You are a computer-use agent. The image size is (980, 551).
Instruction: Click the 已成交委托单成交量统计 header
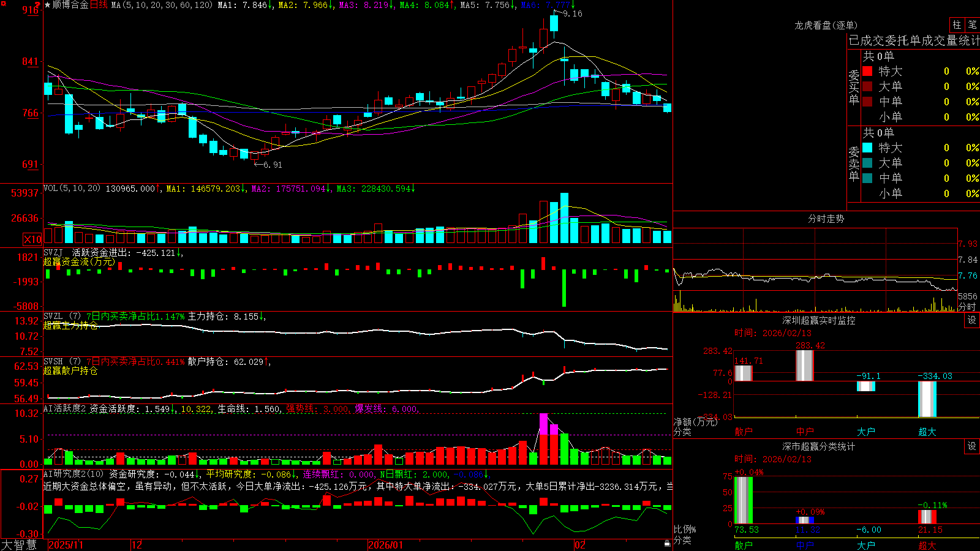point(914,40)
